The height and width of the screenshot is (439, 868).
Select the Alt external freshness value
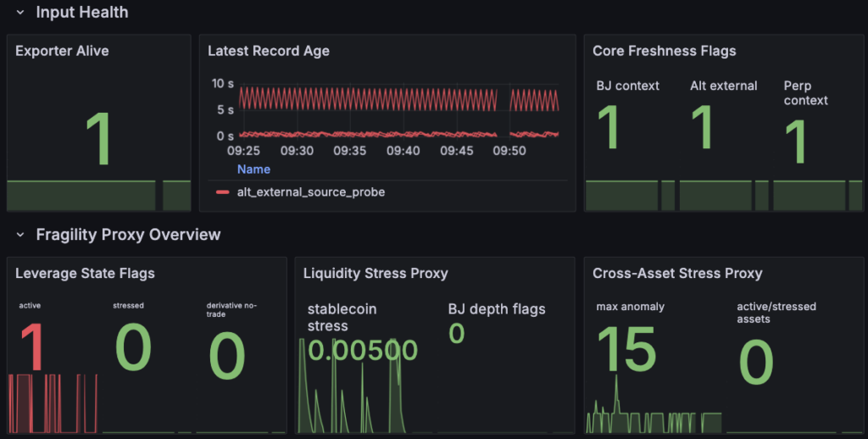703,127
